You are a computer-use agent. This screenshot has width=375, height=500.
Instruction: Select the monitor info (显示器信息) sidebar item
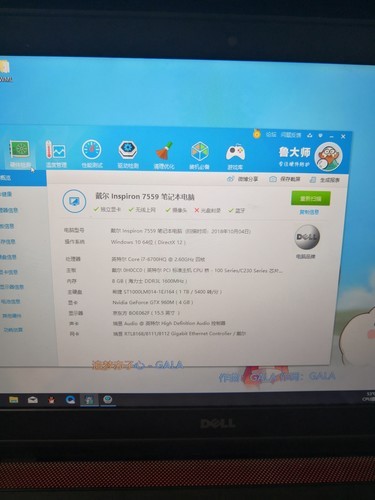[x=12, y=287]
